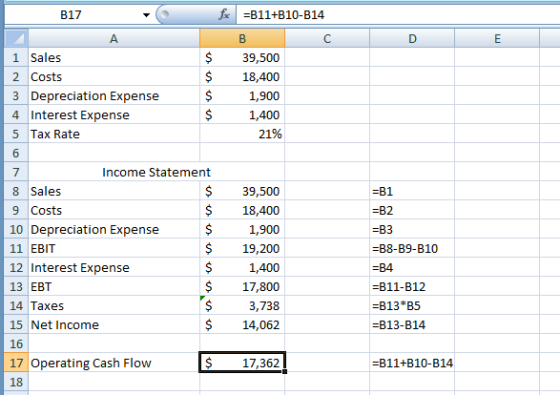Viewport: 560px width, 395px height.
Task: Click the Sales label in row 1
Action: point(46,58)
